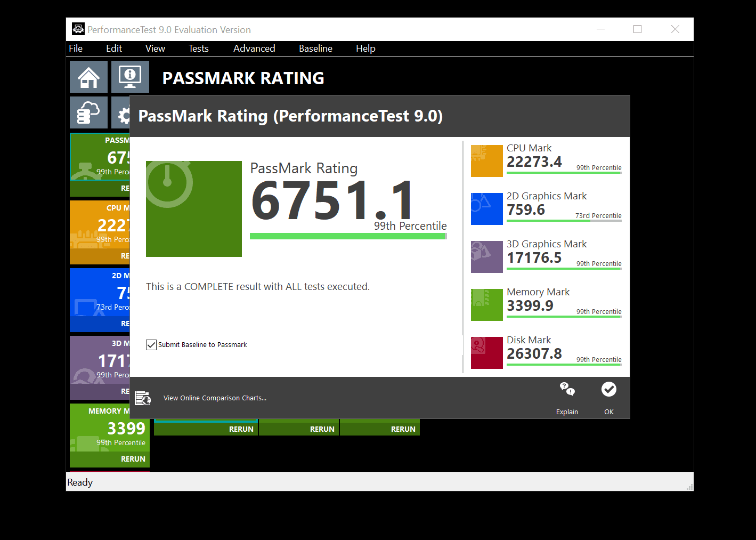This screenshot has height=540, width=756.
Task: Click the Disk Mark score 26307.8
Action: click(x=534, y=354)
